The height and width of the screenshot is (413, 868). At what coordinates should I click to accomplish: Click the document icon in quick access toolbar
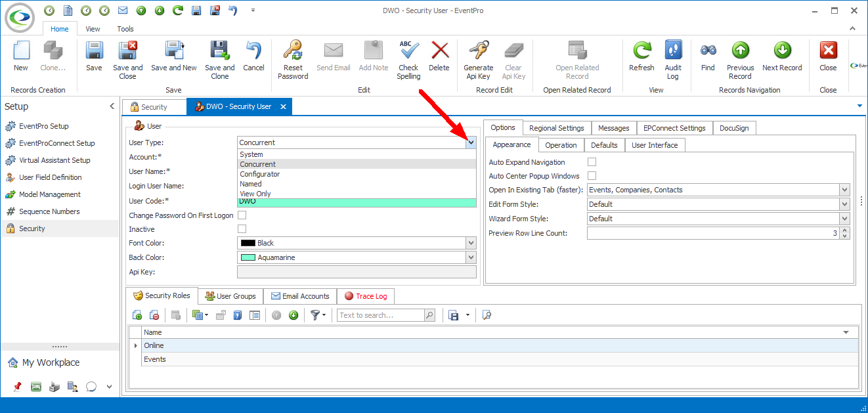(68, 11)
